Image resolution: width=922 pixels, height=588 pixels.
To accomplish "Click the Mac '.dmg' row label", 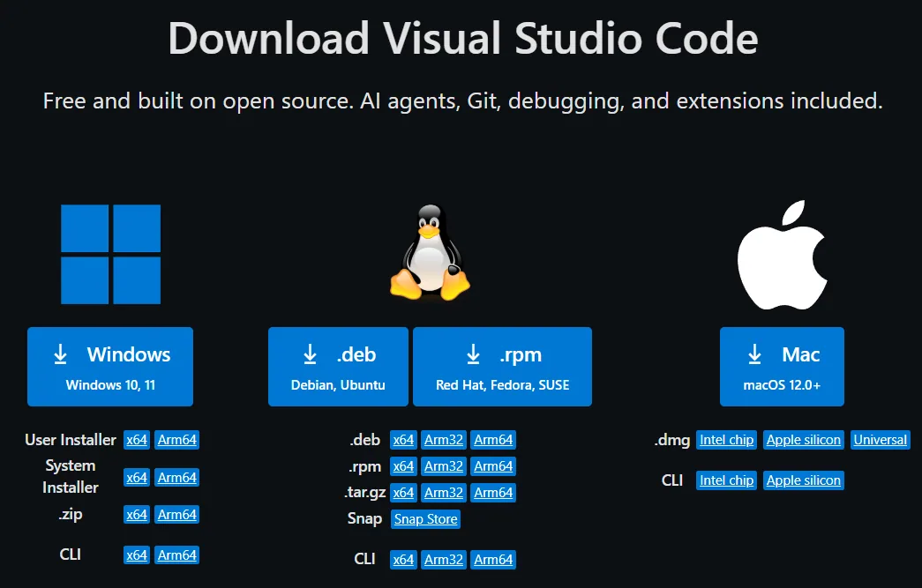I will coord(672,440).
